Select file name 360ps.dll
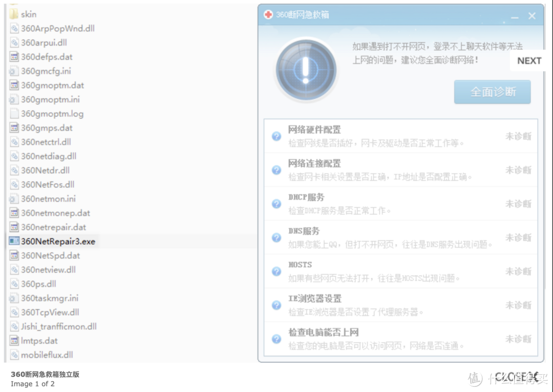 38,284
